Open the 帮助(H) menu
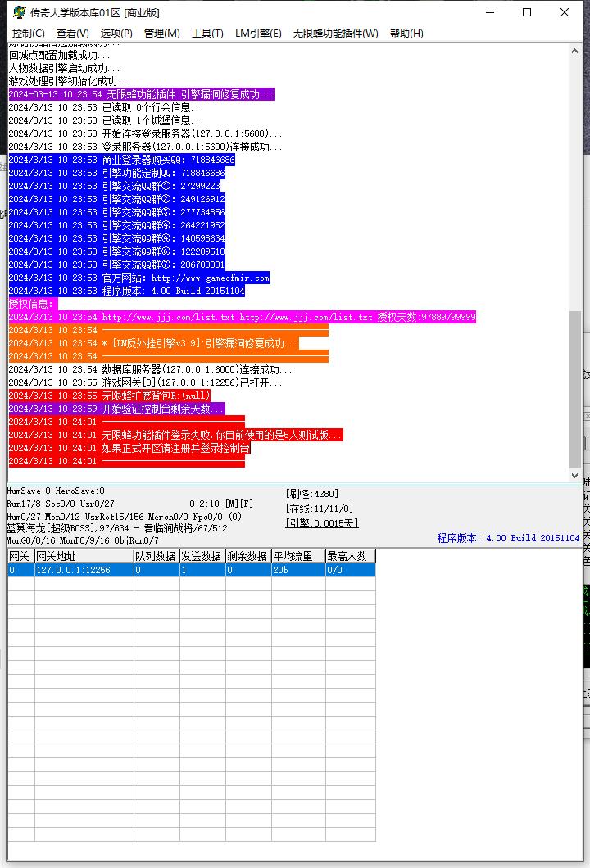The height and width of the screenshot is (868, 590). pos(406,34)
